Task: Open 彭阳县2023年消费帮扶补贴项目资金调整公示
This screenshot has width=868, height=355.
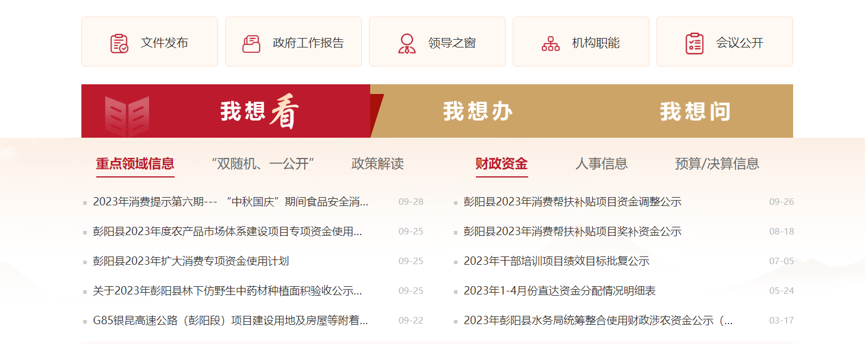Action: pyautogui.click(x=572, y=201)
